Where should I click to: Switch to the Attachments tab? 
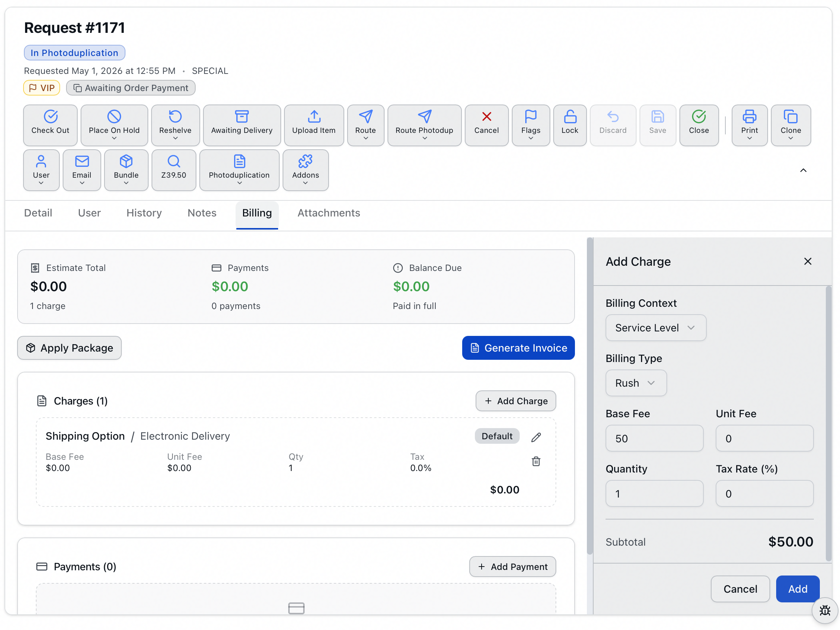tap(329, 213)
